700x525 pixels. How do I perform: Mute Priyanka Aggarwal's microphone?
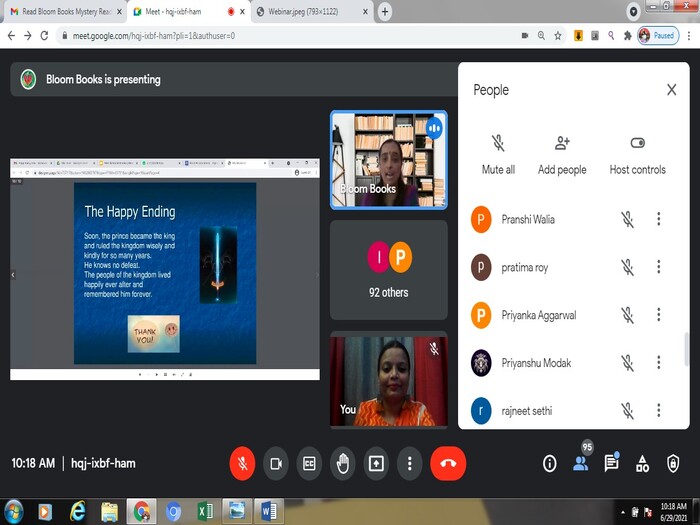click(628, 315)
